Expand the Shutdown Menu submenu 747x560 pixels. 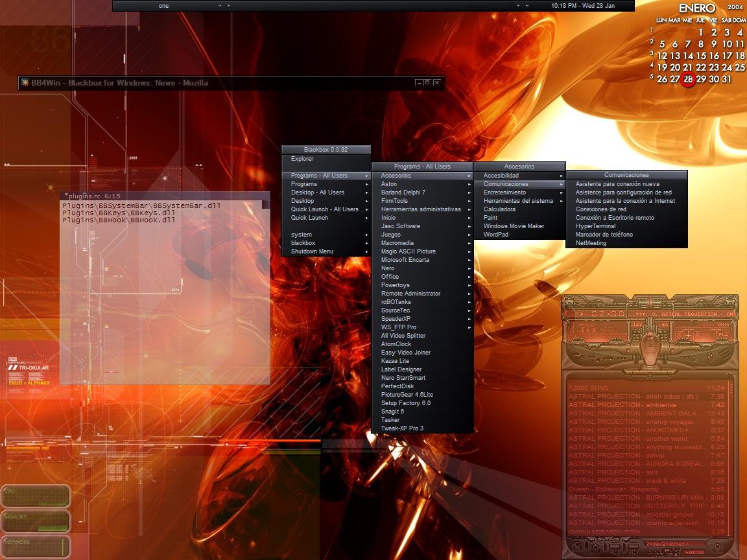(x=326, y=251)
